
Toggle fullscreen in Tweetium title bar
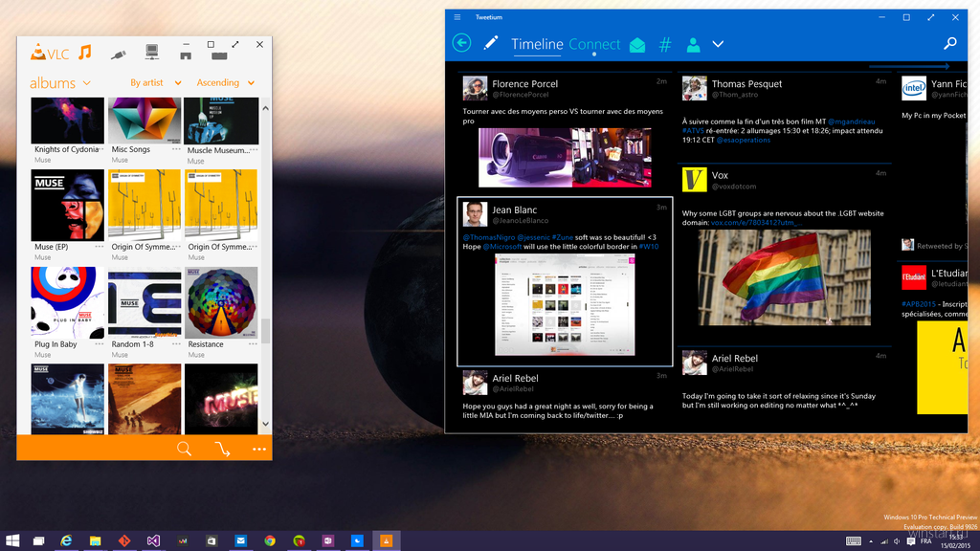(x=930, y=17)
